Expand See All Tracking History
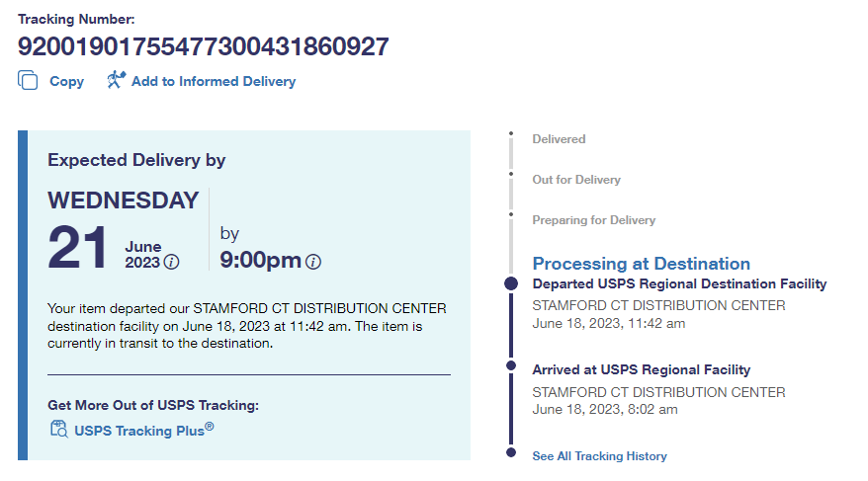 pyautogui.click(x=599, y=456)
